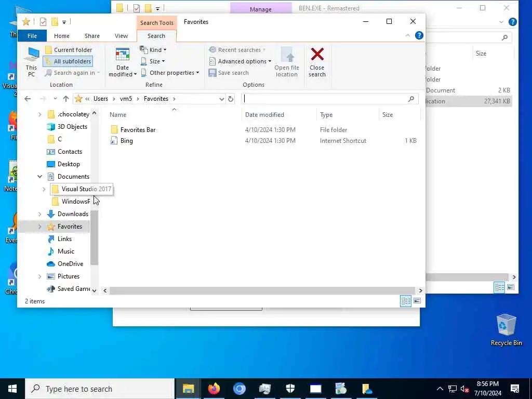Switch to the View ribbon tab

[x=121, y=36]
